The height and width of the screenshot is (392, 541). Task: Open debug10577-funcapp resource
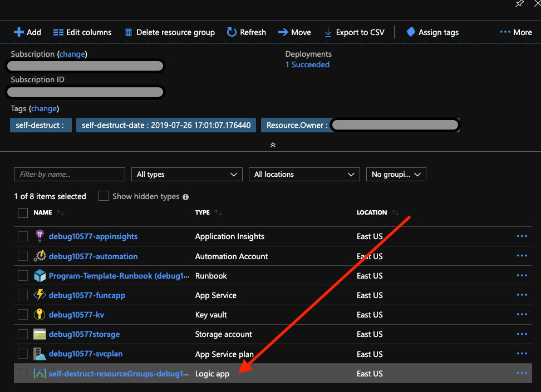87,295
